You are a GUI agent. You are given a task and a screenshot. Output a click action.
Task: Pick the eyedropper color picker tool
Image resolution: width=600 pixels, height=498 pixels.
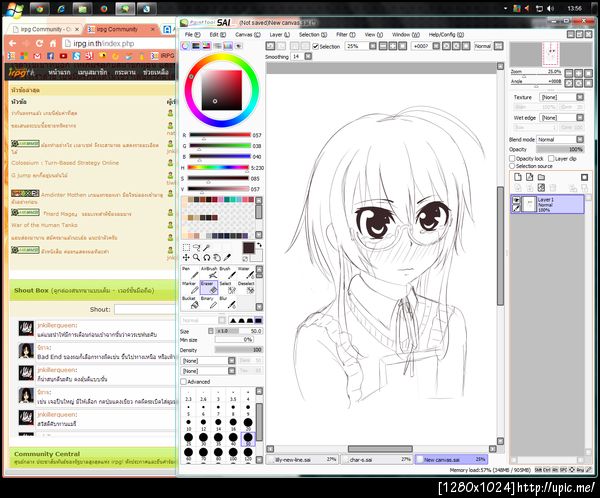pos(227,258)
